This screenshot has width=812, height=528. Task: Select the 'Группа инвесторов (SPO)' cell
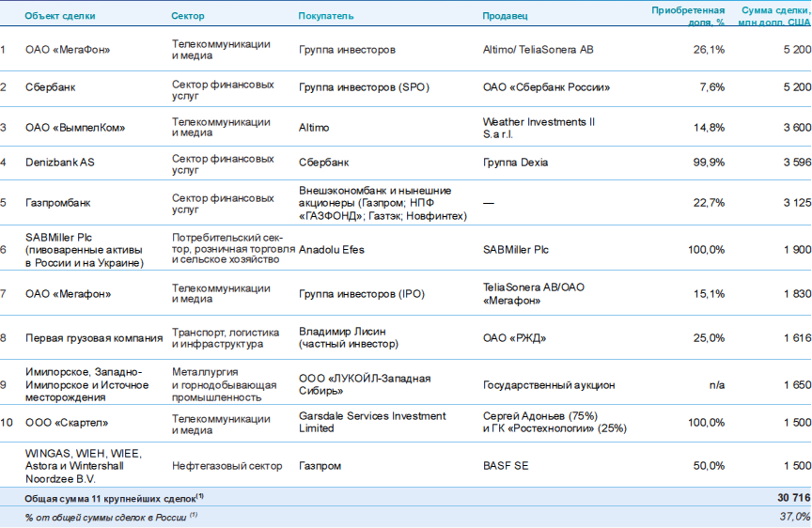click(x=364, y=87)
